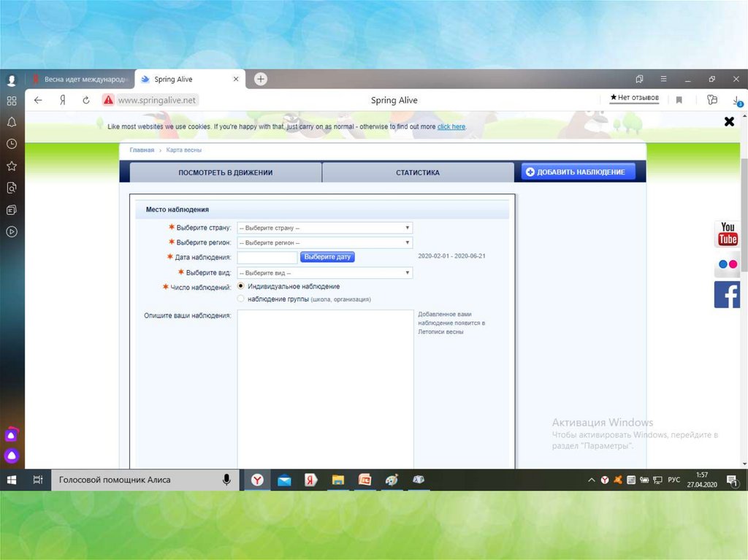
Task: Click the www.springalive.net address field
Action: click(x=156, y=100)
